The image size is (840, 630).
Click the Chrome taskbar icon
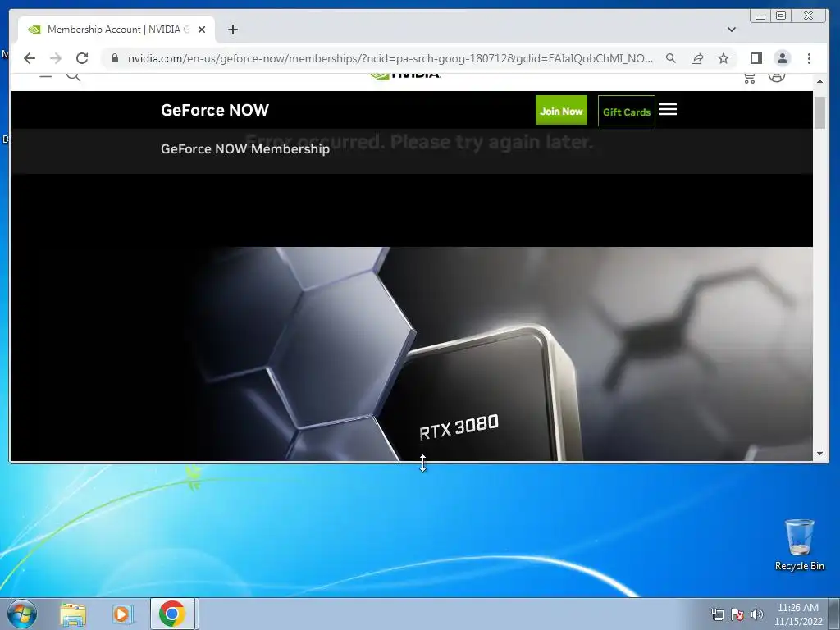coord(172,614)
